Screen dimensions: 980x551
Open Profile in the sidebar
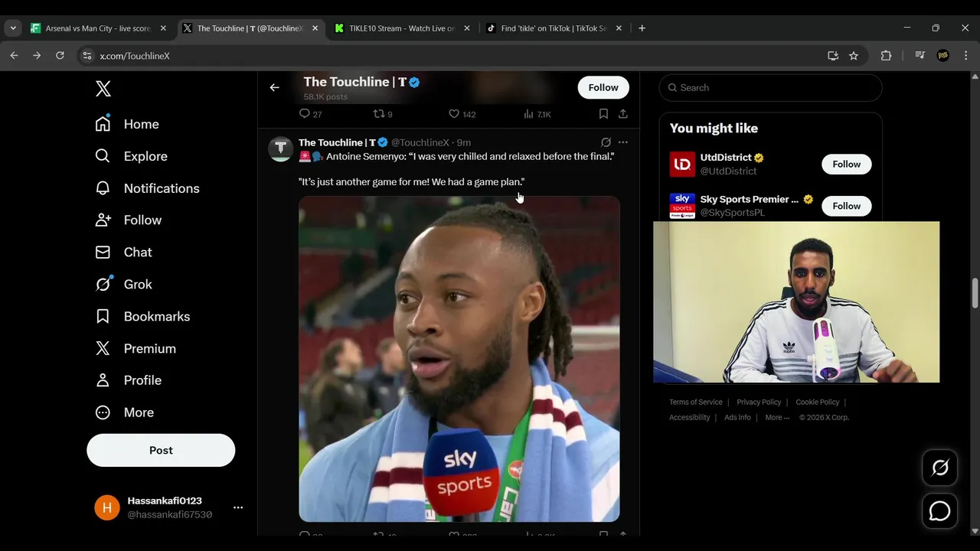(x=128, y=380)
